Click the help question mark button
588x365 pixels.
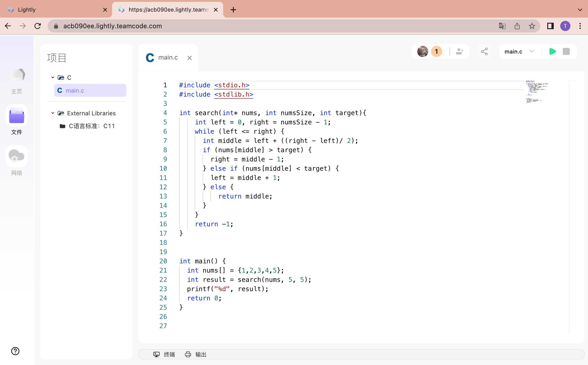click(x=15, y=351)
